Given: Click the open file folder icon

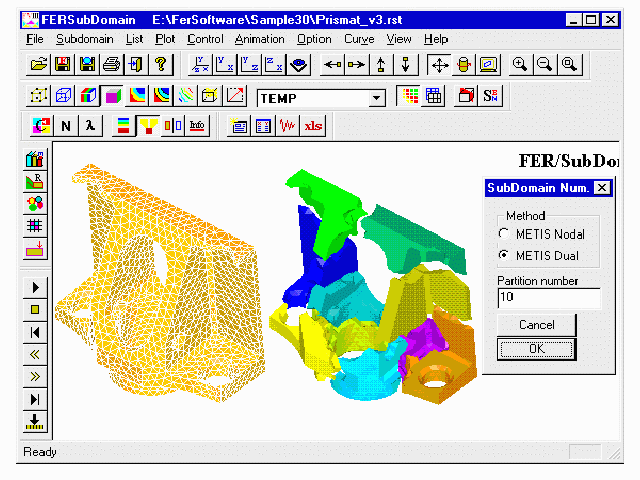Looking at the screenshot, I should click(x=38, y=65).
